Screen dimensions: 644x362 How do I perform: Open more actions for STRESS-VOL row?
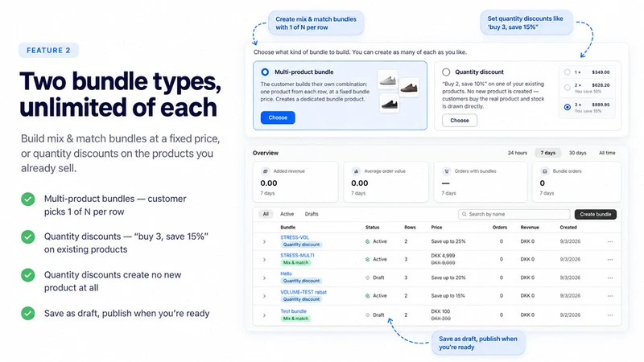click(x=610, y=242)
